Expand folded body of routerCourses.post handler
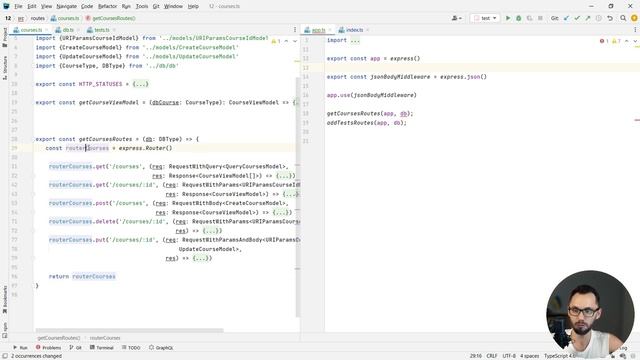Viewport: 640px width, 360px height. click(x=281, y=213)
